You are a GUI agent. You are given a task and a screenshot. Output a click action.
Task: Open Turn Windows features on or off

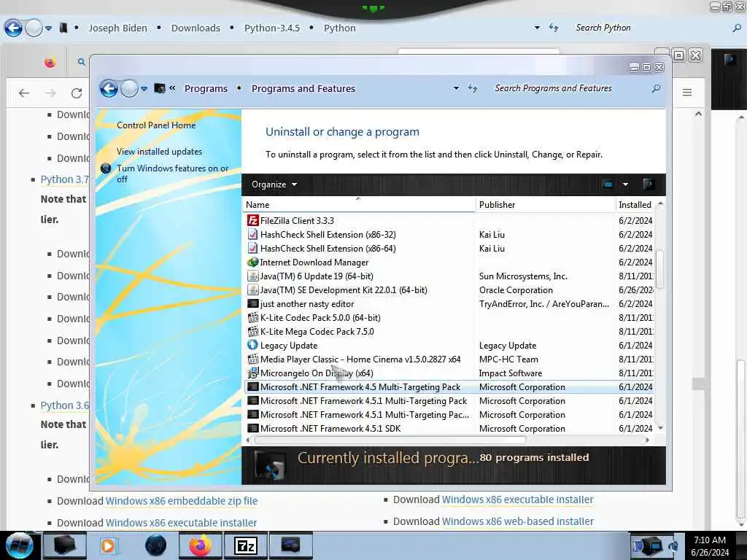click(x=172, y=174)
